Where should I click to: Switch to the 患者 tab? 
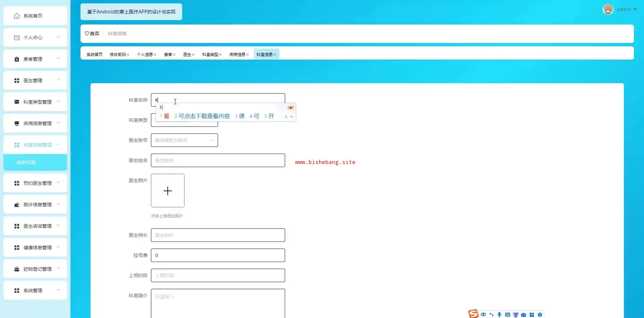pos(168,55)
